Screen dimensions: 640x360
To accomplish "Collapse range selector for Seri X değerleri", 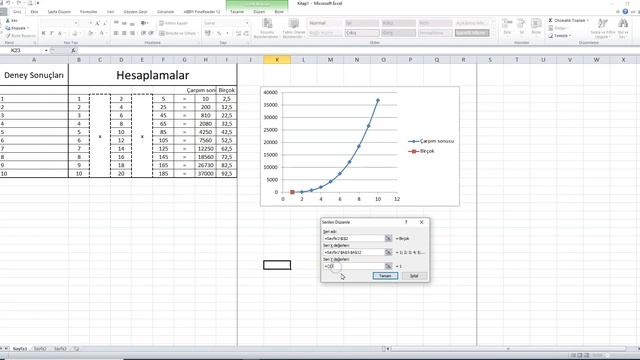I will pyautogui.click(x=388, y=252).
